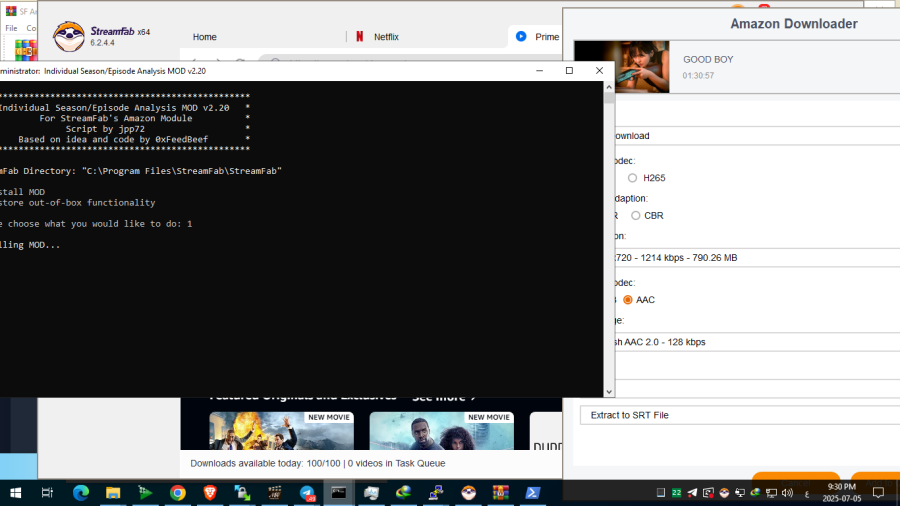The height and width of the screenshot is (506, 900).
Task: Open Telegram from the taskbar
Action: pos(307,493)
